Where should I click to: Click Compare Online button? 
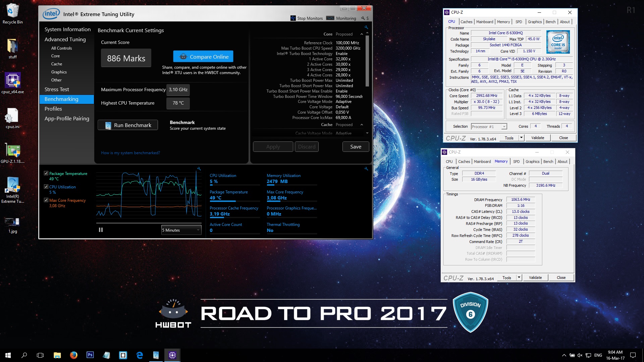click(x=203, y=57)
